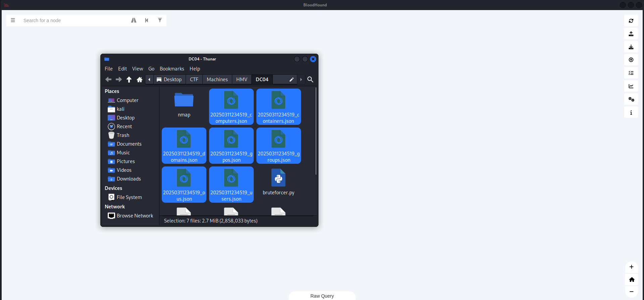Image resolution: width=644 pixels, height=300 pixels.
Task: Open BloodHound pathfinding road icon
Action: coord(134,20)
